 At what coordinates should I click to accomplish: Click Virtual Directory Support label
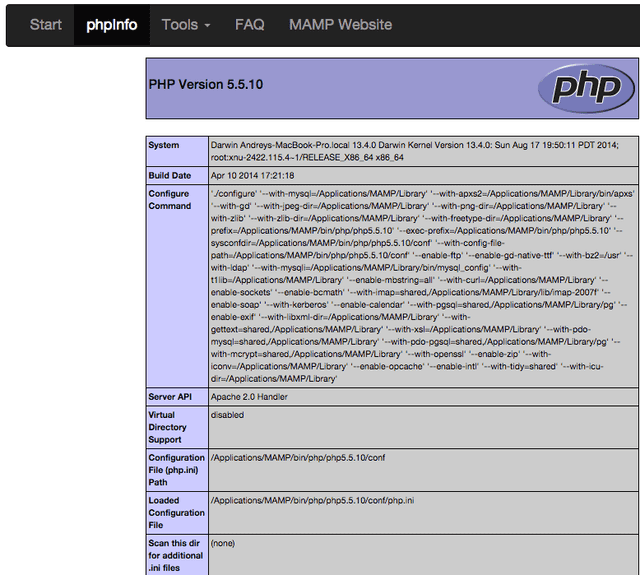(x=167, y=427)
